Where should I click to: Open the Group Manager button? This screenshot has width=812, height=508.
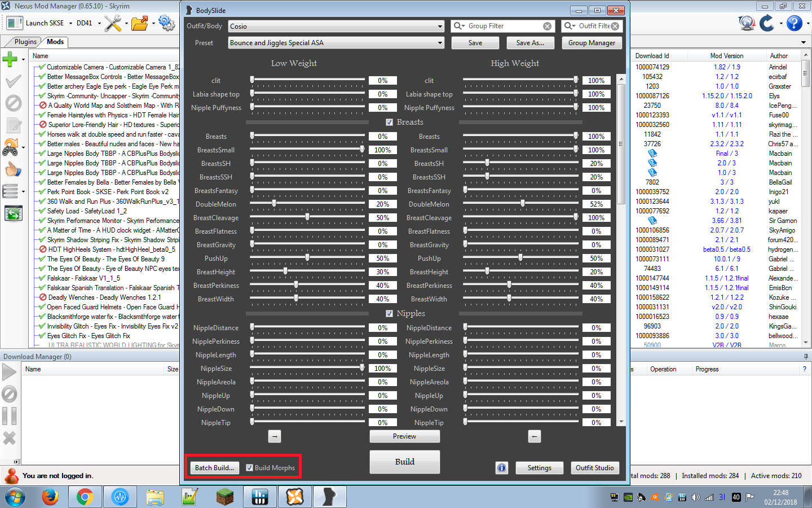click(592, 43)
